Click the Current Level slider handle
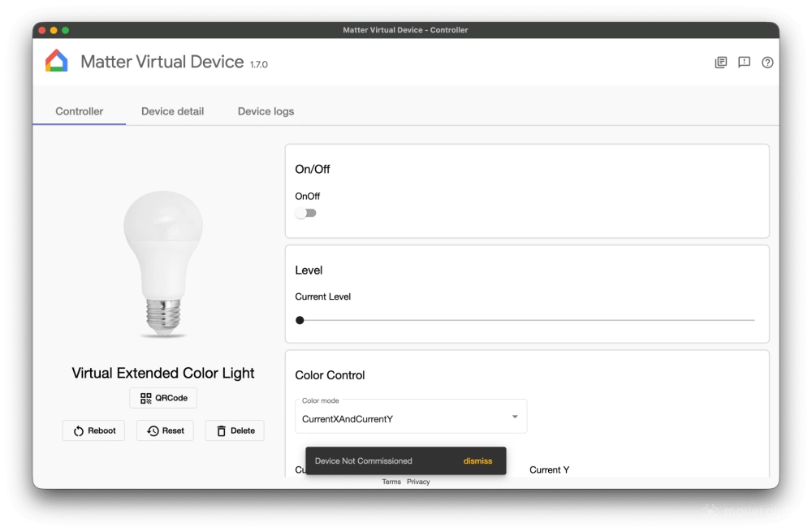 pyautogui.click(x=300, y=320)
